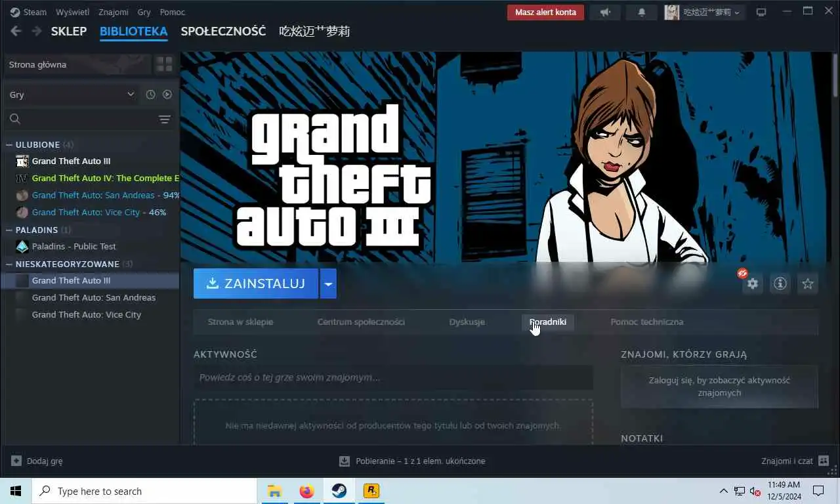840x504 pixels.
Task: Open the Wyświetl menu
Action: (73, 12)
